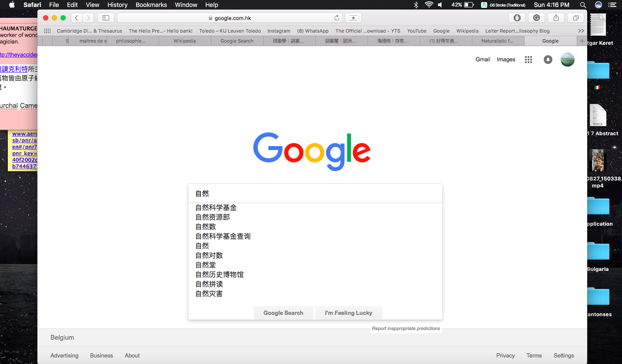
Task: Click into the Google search field
Action: point(315,194)
